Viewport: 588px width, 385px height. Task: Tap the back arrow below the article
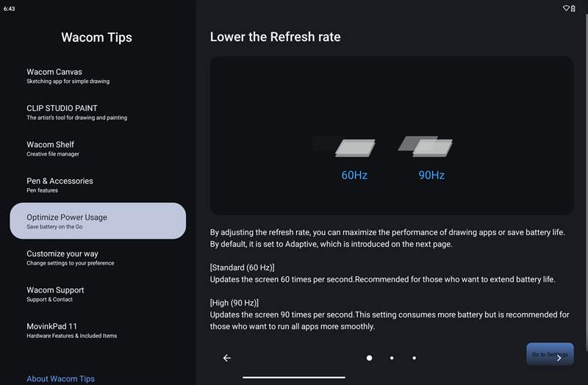pyautogui.click(x=227, y=358)
